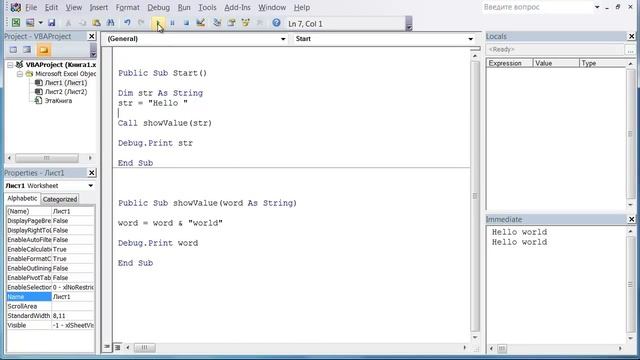Image resolution: width=640 pixels, height=360 pixels.
Task: Click the EnableCalculation value True
Action: 73,249
